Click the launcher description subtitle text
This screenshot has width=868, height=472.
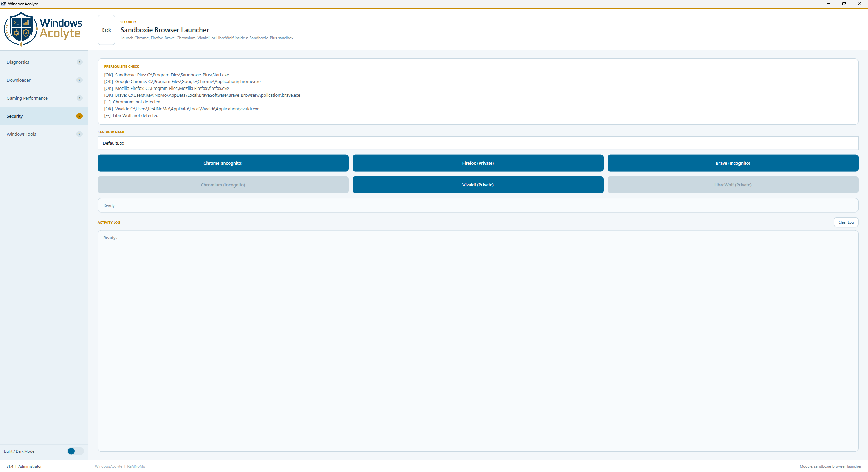click(207, 38)
